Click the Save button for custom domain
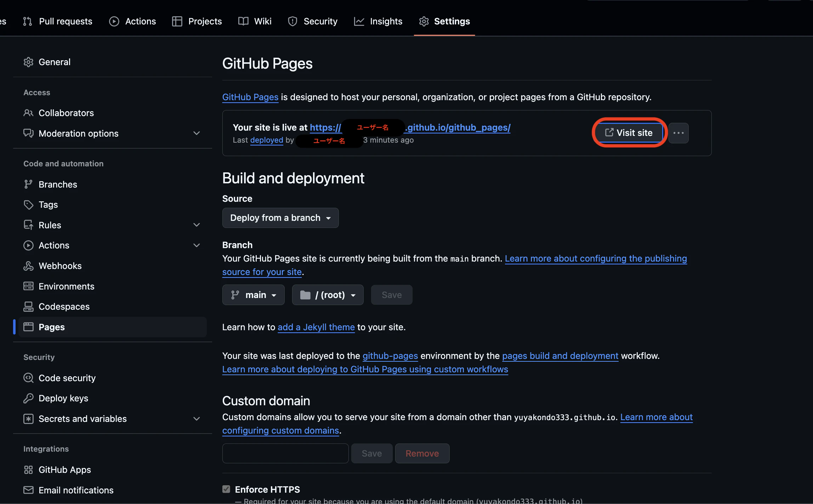 (372, 453)
